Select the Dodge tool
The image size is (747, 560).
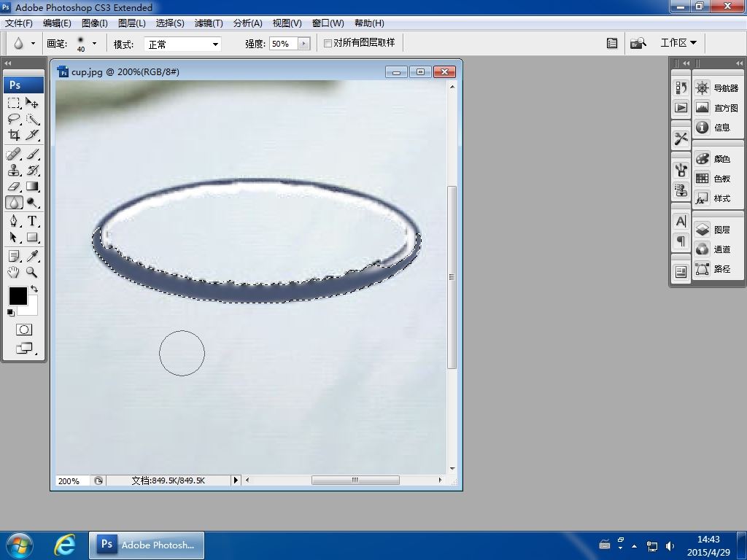click(x=32, y=203)
